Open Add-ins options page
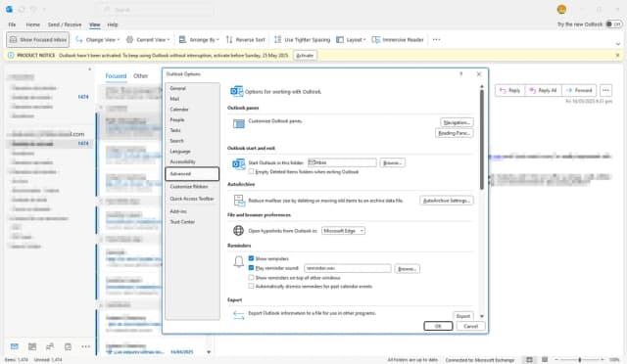This screenshot has height=364, width=627. (x=192, y=211)
